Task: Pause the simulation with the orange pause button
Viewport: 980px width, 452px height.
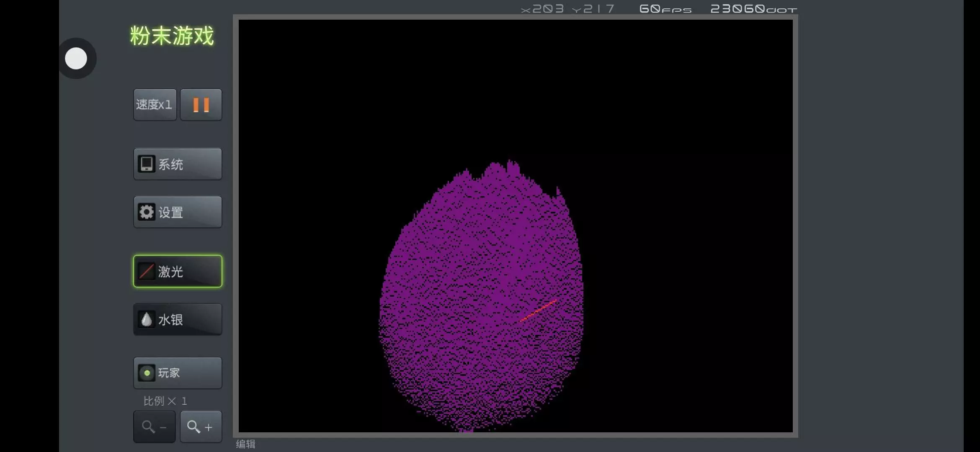Action: point(201,105)
